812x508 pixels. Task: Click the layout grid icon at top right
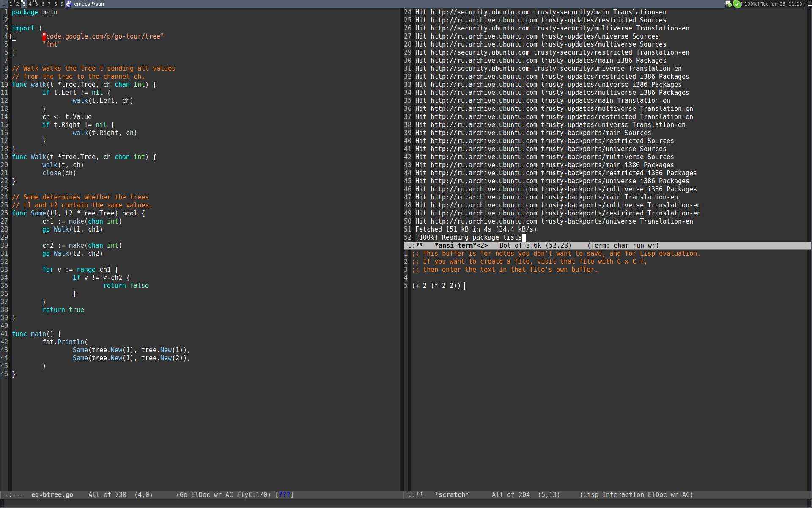click(x=807, y=4)
